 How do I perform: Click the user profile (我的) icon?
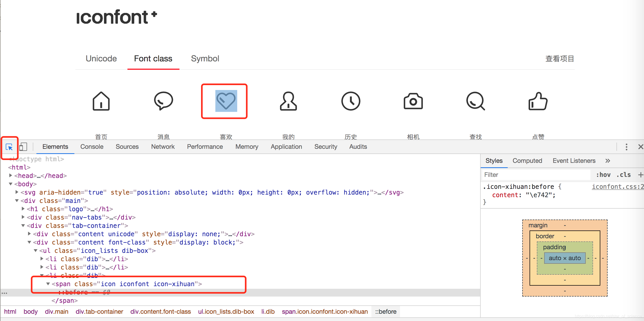click(288, 101)
